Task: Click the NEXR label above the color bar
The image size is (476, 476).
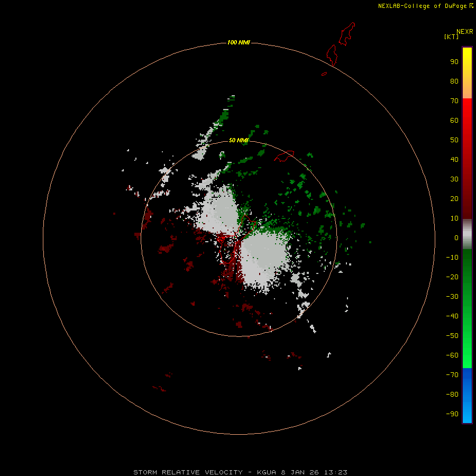Action: [465, 32]
